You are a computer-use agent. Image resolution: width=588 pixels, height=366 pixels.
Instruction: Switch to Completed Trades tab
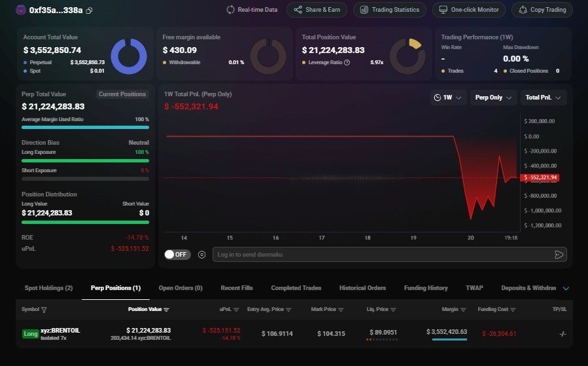click(296, 288)
